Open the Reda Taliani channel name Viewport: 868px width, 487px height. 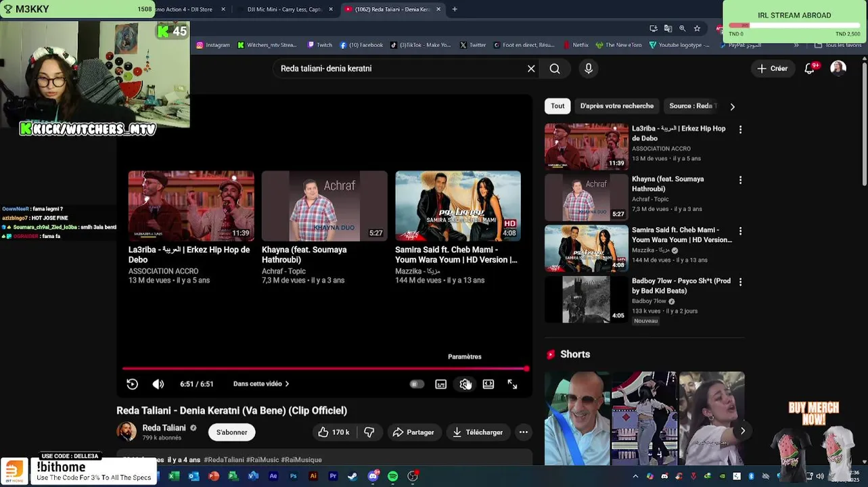point(164,428)
